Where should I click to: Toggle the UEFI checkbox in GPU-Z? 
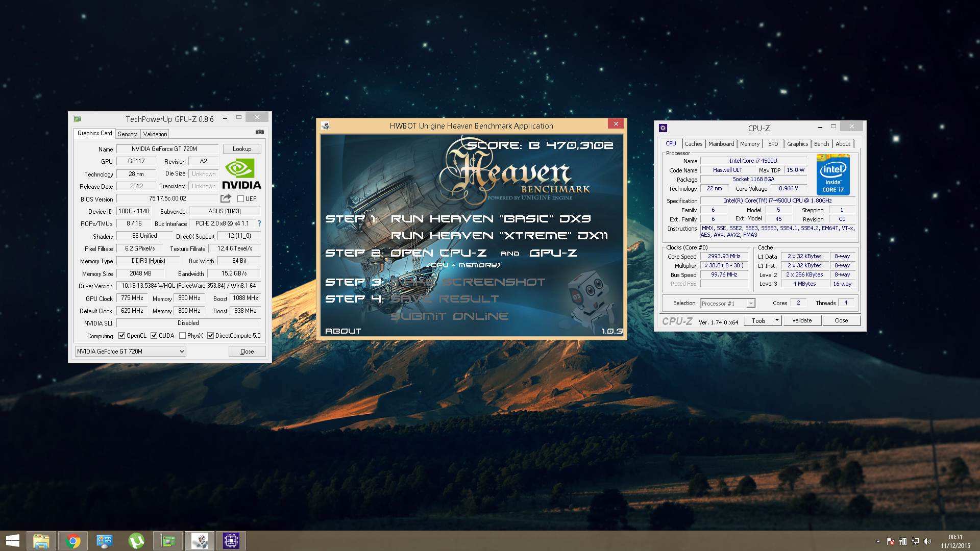240,199
